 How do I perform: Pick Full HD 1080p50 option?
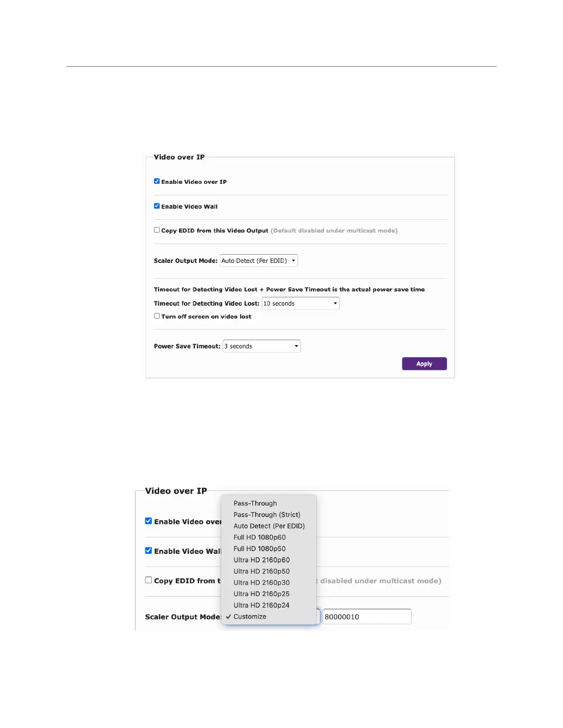(x=259, y=549)
